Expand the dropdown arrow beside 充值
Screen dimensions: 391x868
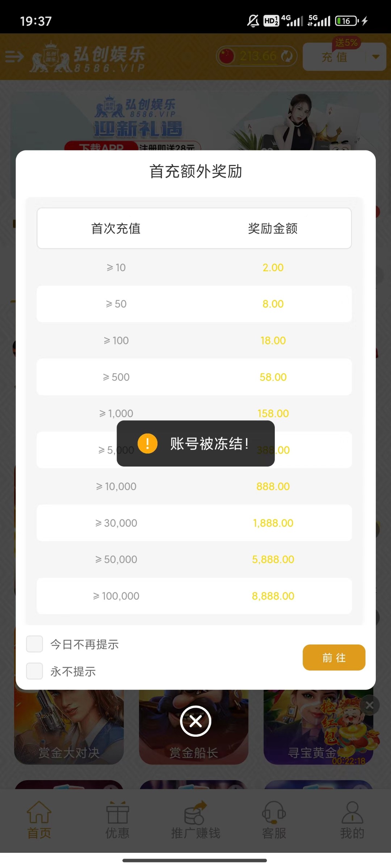(376, 57)
